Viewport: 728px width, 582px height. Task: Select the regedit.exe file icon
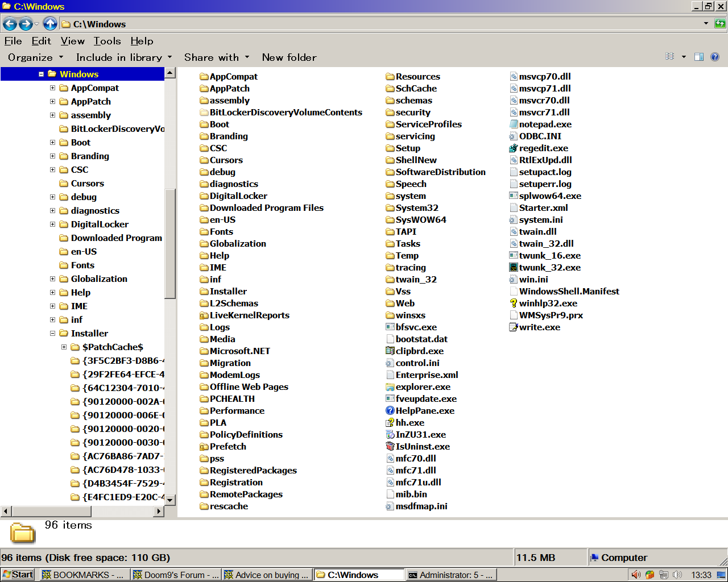click(x=514, y=148)
